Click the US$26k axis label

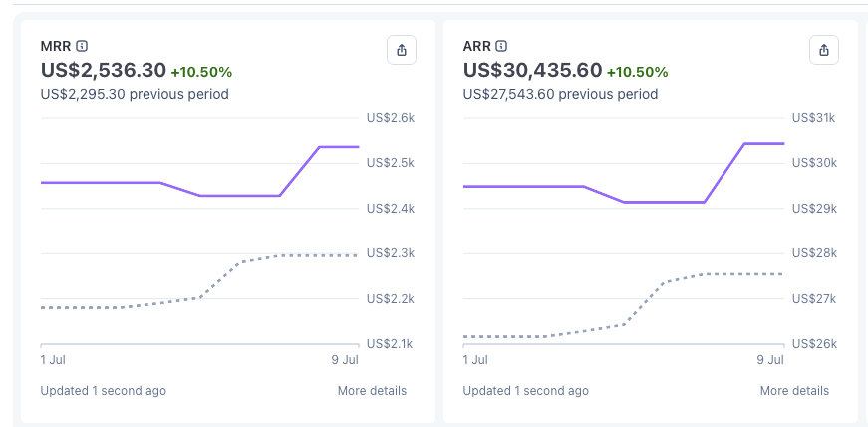(x=814, y=344)
